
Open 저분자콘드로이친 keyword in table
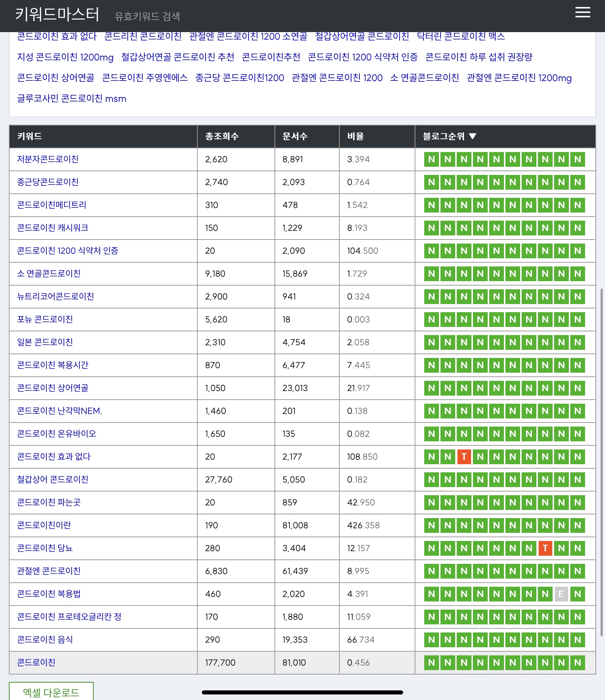[x=48, y=159]
